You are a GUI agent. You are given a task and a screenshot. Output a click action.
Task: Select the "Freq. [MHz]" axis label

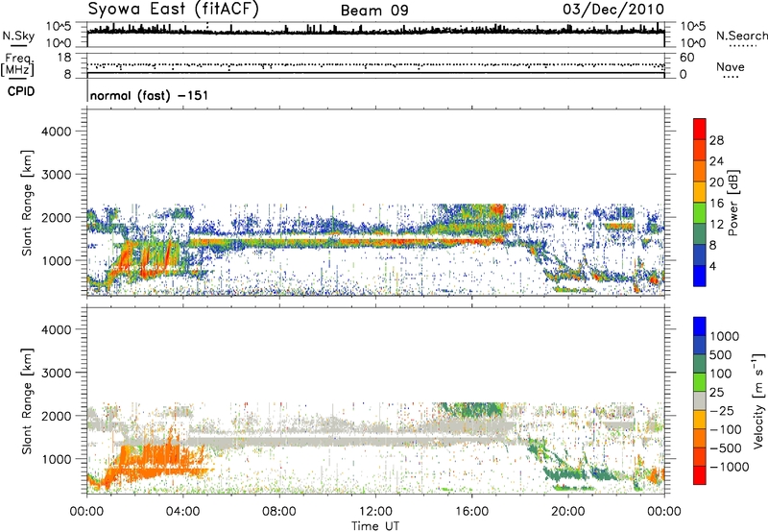17,65
